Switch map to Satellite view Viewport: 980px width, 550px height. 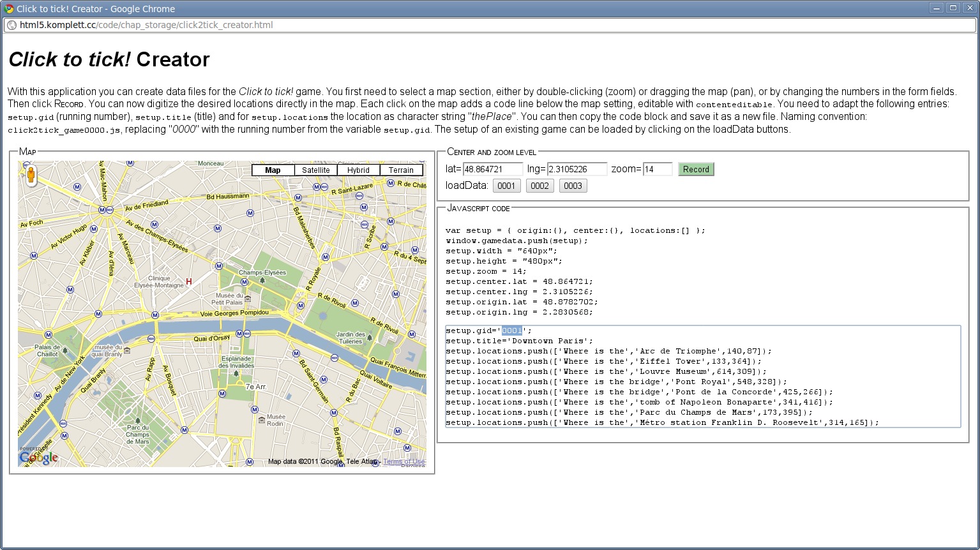click(x=316, y=170)
